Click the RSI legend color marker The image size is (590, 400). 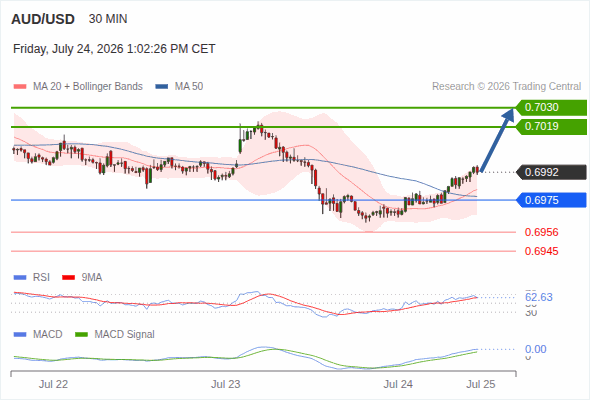pos(20,278)
